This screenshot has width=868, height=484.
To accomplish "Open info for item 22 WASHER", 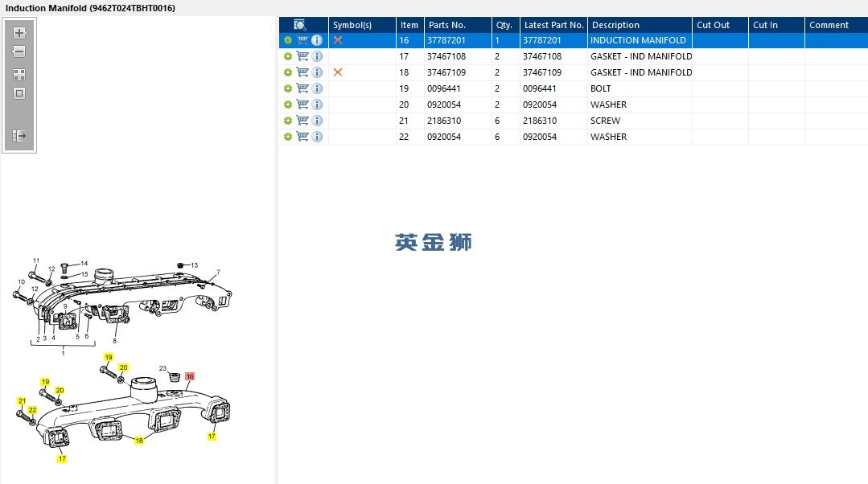I will (x=317, y=137).
